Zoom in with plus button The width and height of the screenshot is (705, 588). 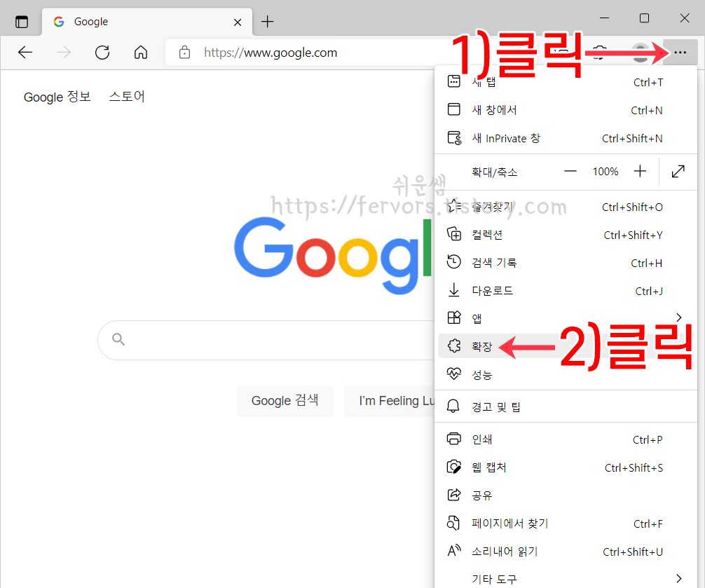(640, 171)
